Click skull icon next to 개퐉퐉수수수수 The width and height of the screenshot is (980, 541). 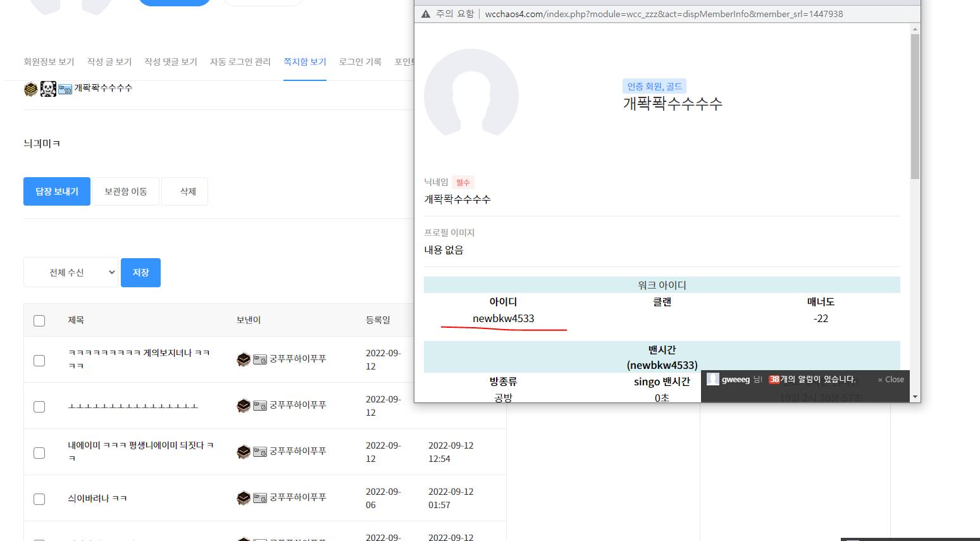pos(48,89)
